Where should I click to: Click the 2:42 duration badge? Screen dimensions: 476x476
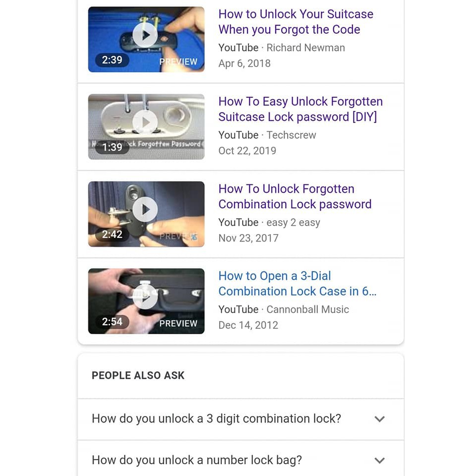pos(112,235)
